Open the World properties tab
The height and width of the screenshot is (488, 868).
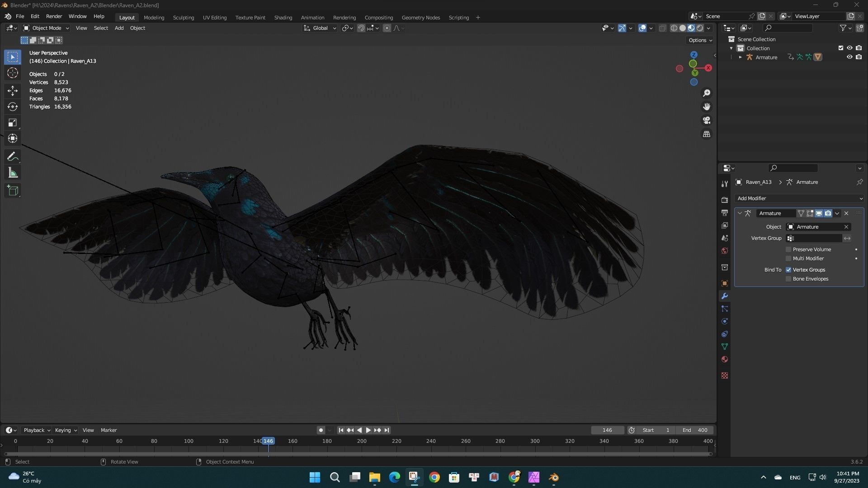(x=725, y=251)
